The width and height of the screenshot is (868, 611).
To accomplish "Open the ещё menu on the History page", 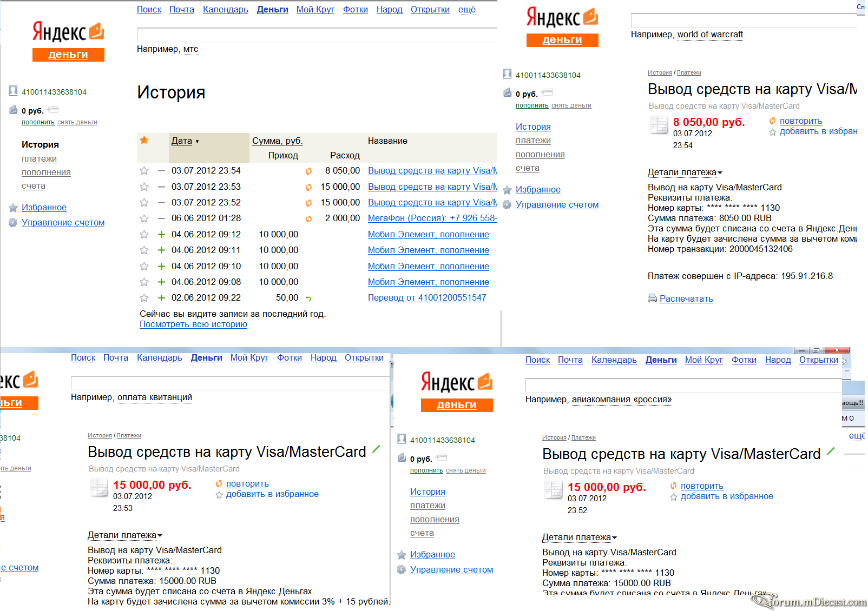I will (467, 10).
